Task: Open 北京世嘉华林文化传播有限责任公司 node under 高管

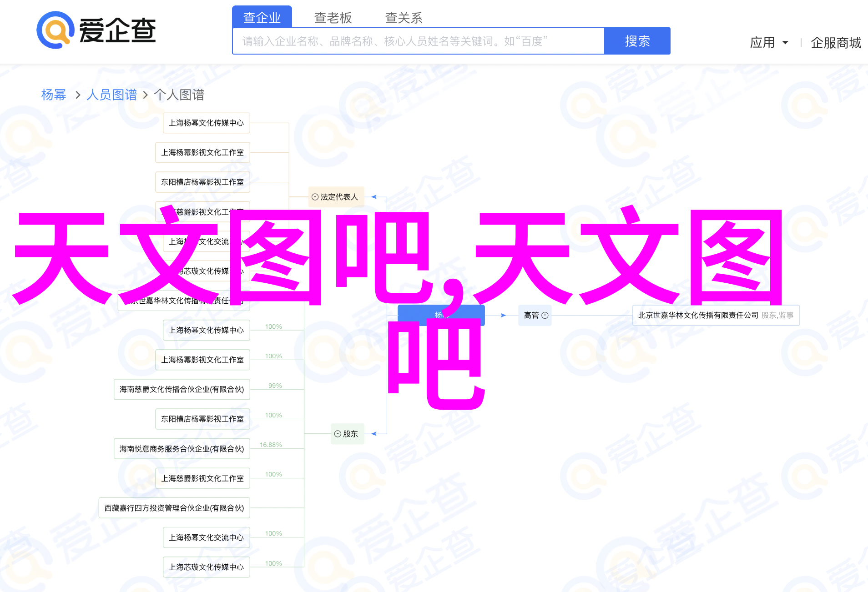Action: coord(716,315)
